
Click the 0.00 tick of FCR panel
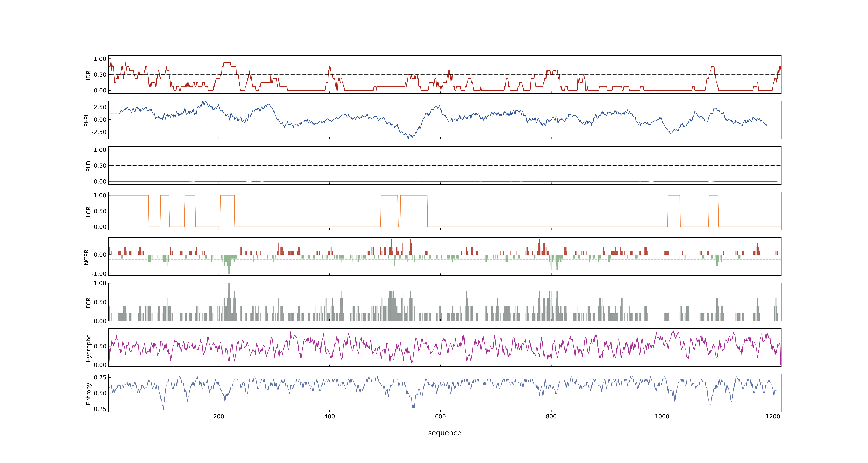[100, 321]
